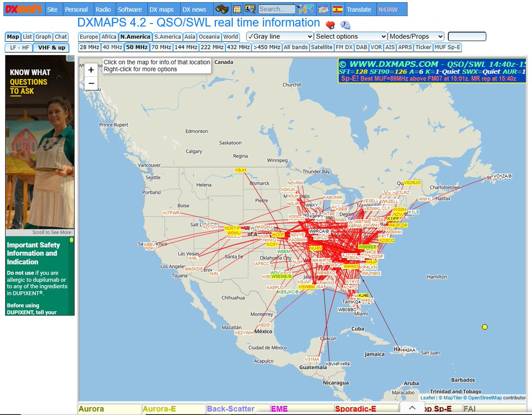The height and width of the screenshot is (415, 532).
Task: Zoom out of the map with minus button
Action: [x=91, y=83]
